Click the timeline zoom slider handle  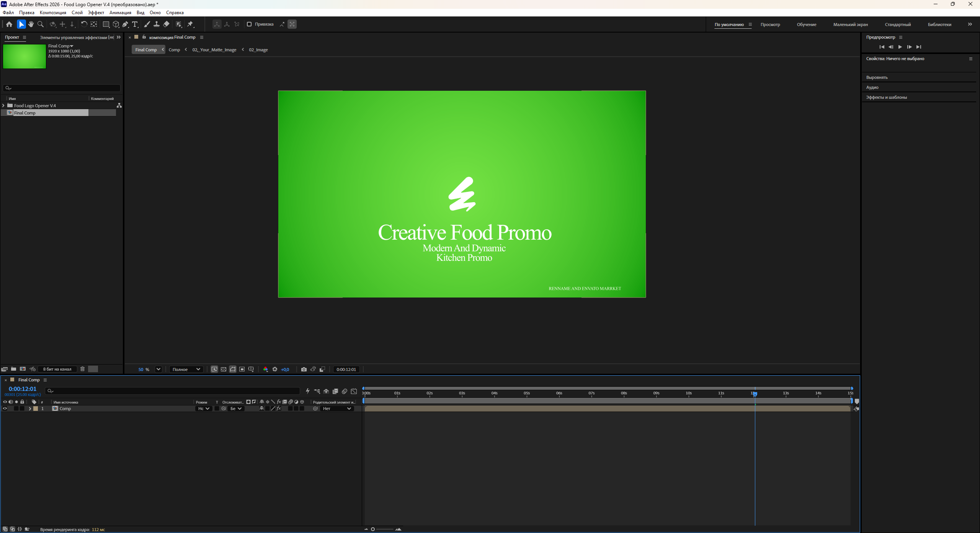pyautogui.click(x=372, y=529)
